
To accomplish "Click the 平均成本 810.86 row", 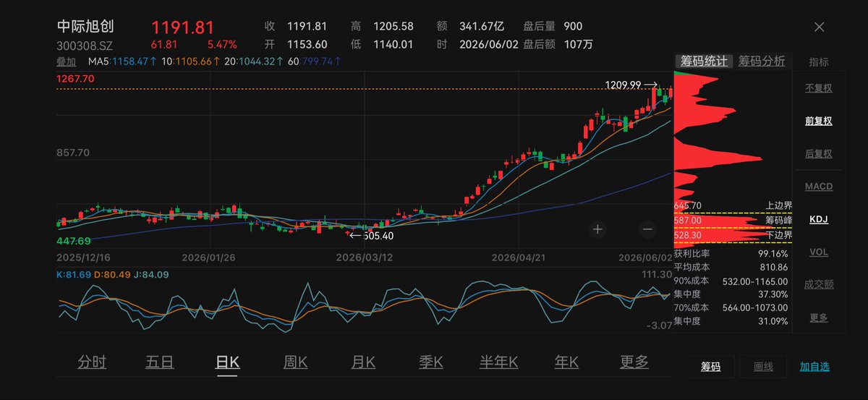I will pyautogui.click(x=731, y=267).
